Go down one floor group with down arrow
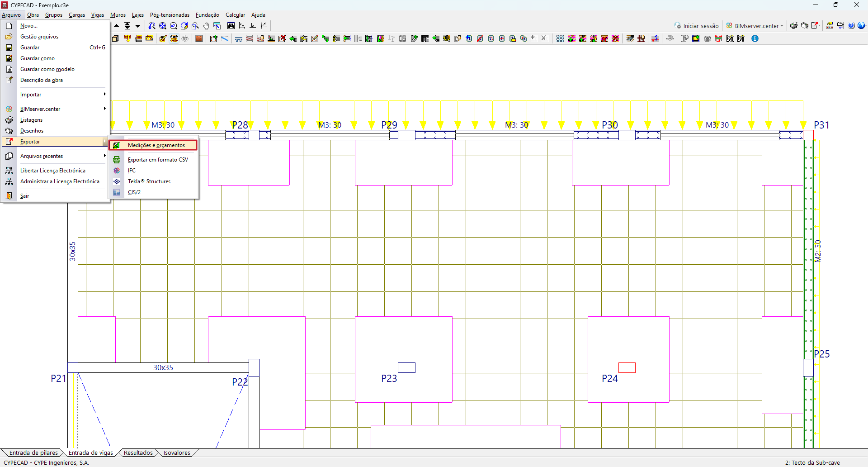Image resolution: width=868 pixels, height=467 pixels. point(138,26)
